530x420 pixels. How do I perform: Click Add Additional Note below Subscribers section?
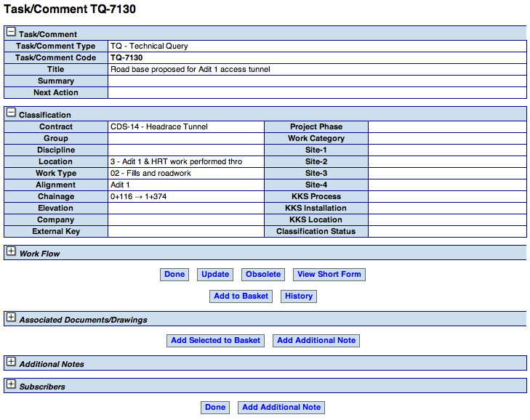(x=281, y=408)
